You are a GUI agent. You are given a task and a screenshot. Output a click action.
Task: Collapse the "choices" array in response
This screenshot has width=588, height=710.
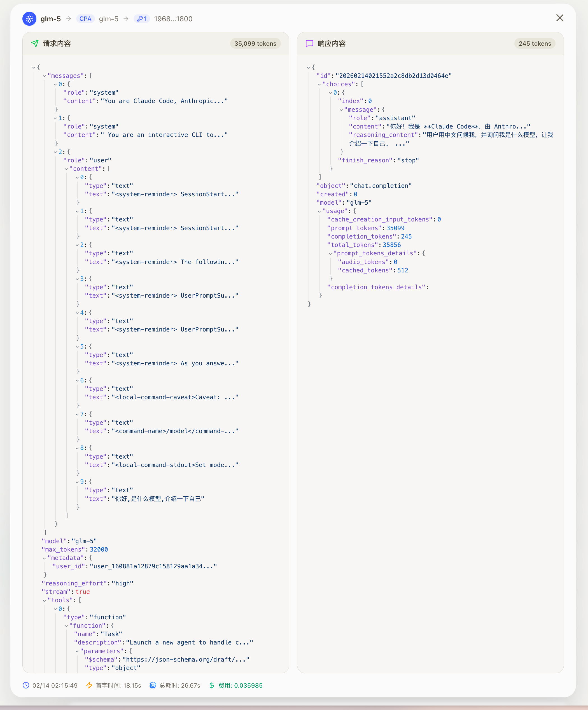(319, 84)
